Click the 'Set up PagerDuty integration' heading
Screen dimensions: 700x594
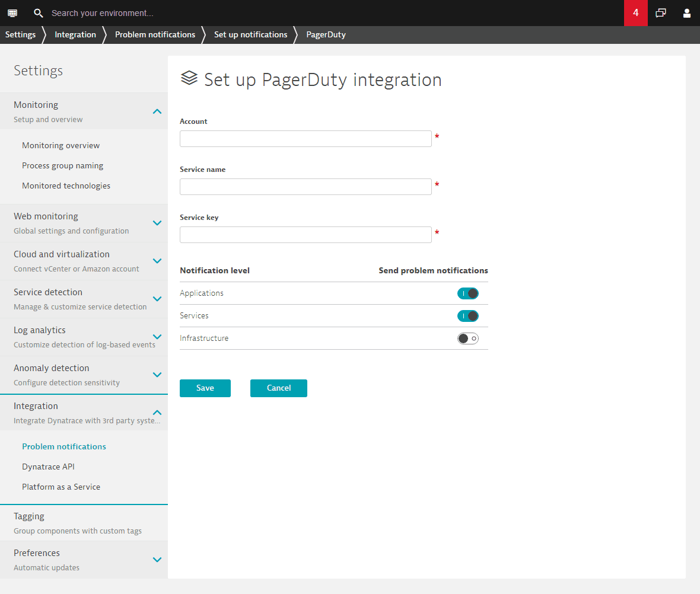click(x=323, y=80)
